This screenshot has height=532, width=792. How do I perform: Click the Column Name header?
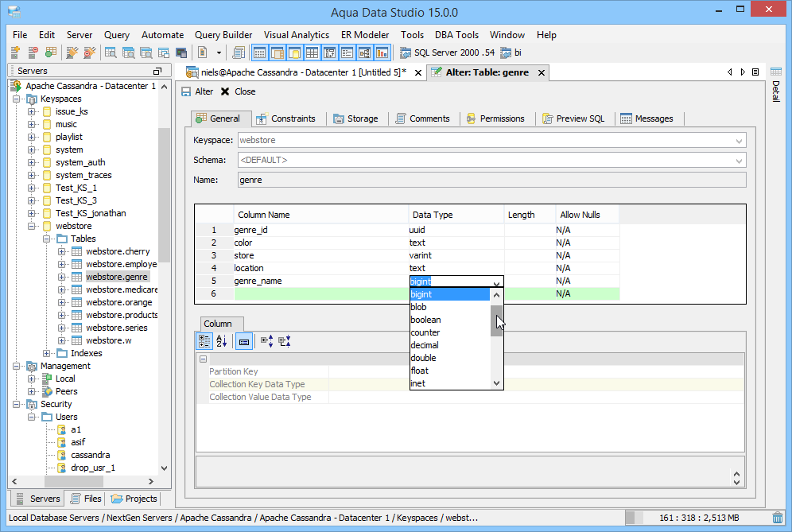click(321, 215)
